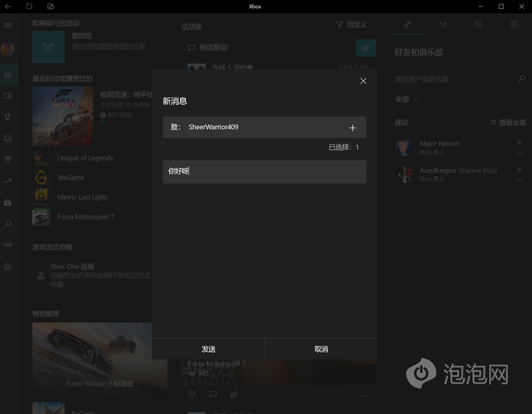Click 查看全部 link in suggestions
The width and height of the screenshot is (532, 414).
(x=509, y=122)
